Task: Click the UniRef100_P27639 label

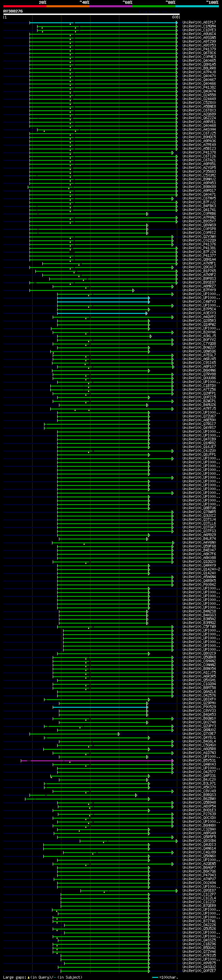Action: (x=199, y=814)
